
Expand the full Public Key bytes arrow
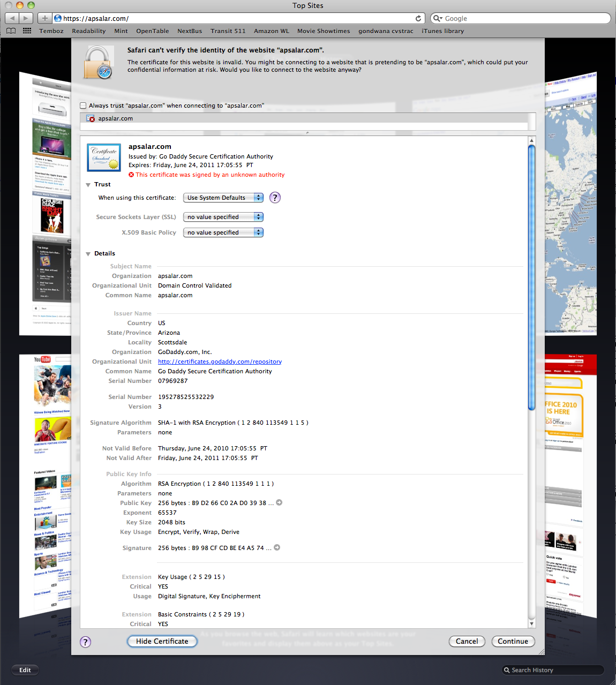tap(279, 502)
